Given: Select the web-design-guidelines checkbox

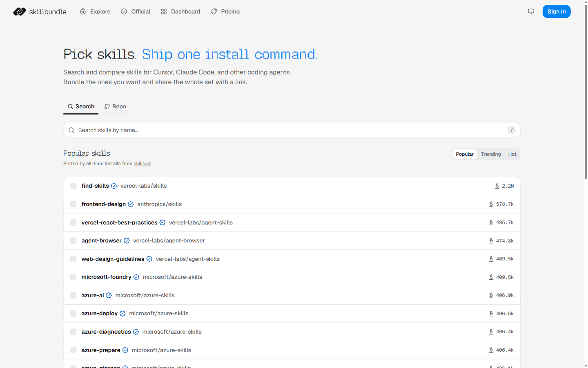Looking at the screenshot, I should click(73, 259).
